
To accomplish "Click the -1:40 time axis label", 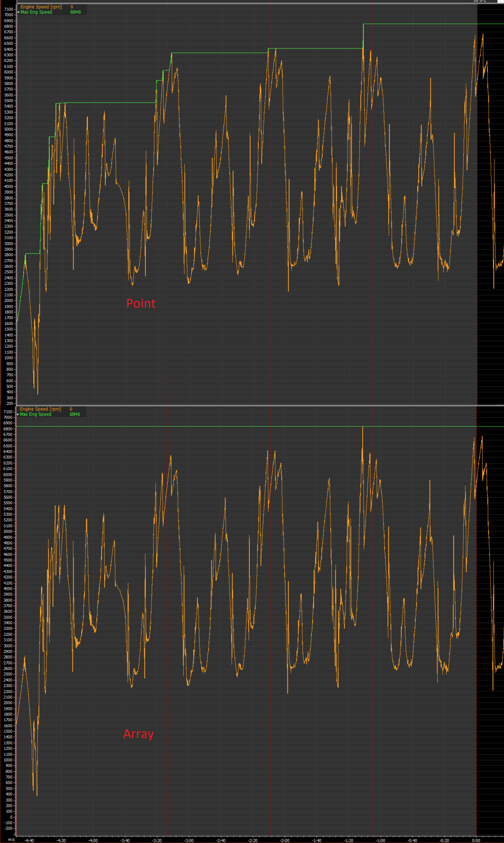I will click(x=317, y=840).
